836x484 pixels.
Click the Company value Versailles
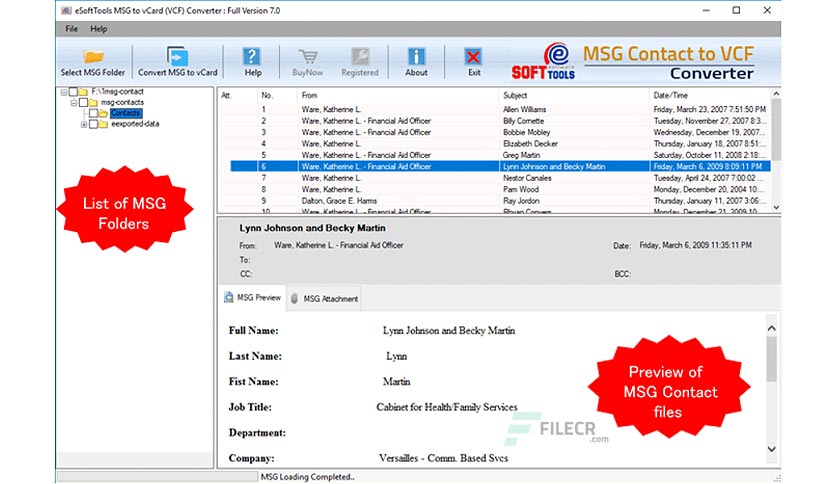[443, 458]
